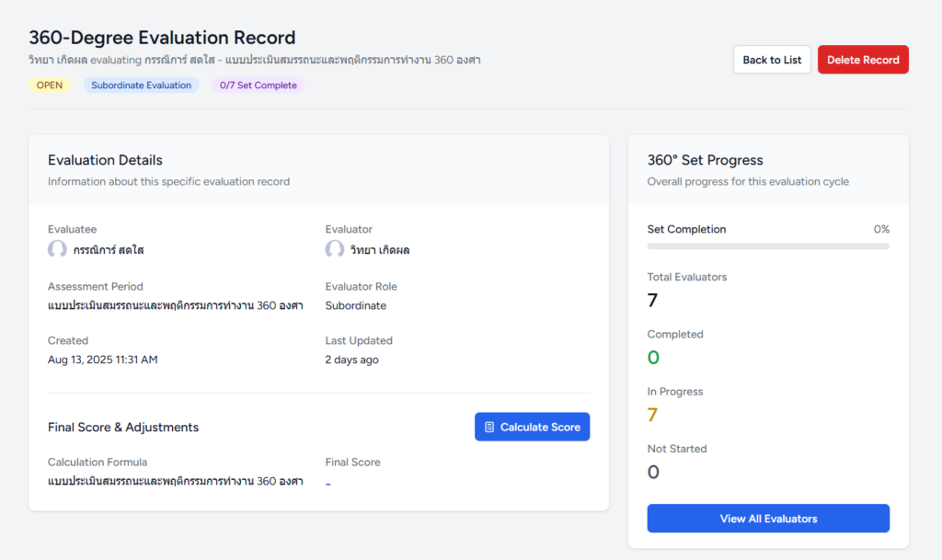Click the Final Score dash value

(328, 483)
